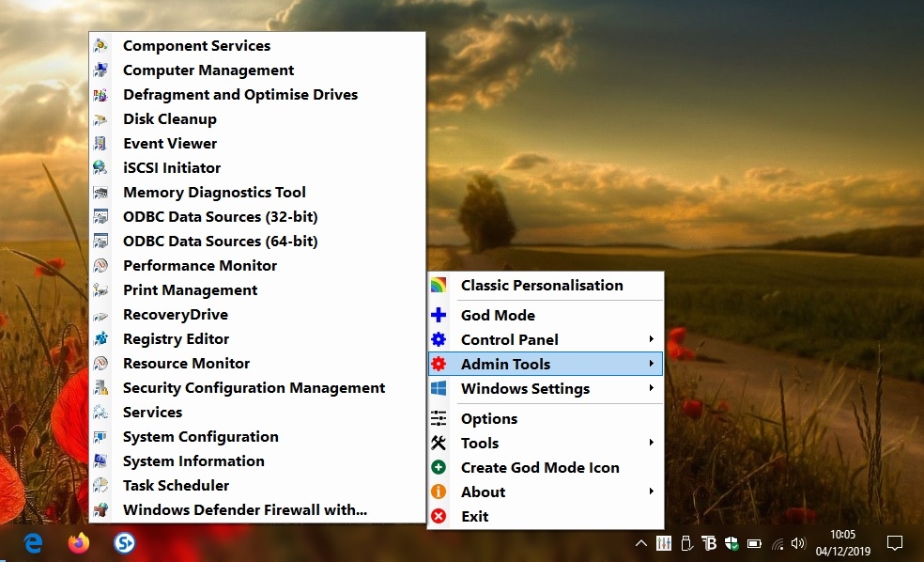Screen dimensions: 924x562
Task: Click the red gear Admin Tools icon
Action: click(439, 364)
